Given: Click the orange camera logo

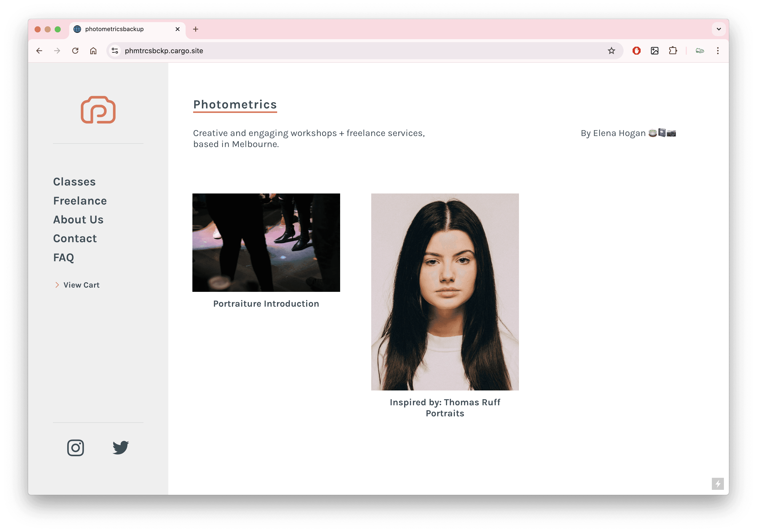Looking at the screenshot, I should click(x=98, y=110).
